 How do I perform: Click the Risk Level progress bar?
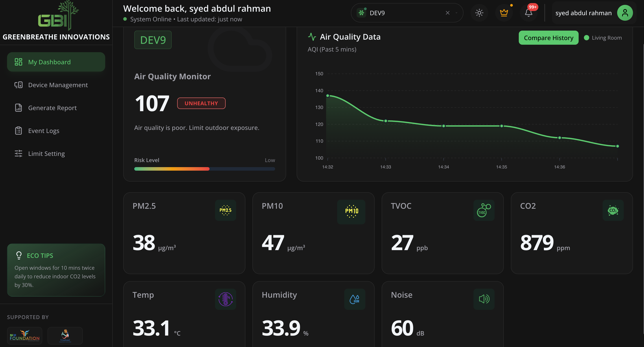point(204,169)
